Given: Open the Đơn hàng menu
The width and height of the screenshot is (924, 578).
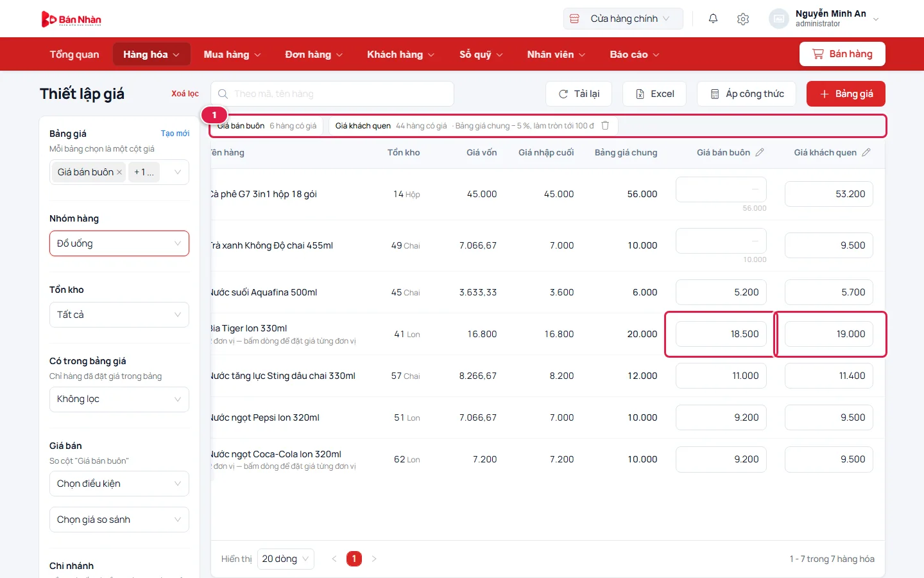Looking at the screenshot, I should (x=314, y=55).
